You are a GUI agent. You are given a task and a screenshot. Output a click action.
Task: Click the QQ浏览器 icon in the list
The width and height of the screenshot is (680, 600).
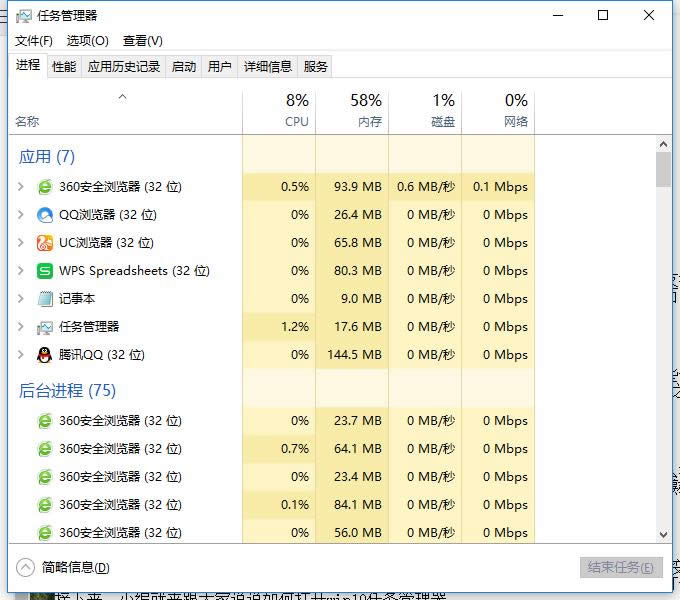[45, 215]
